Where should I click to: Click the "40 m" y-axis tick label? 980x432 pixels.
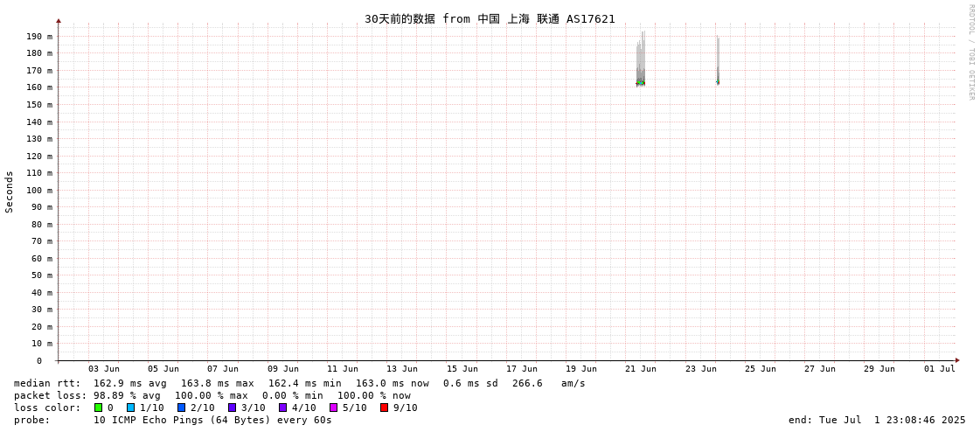coord(43,293)
